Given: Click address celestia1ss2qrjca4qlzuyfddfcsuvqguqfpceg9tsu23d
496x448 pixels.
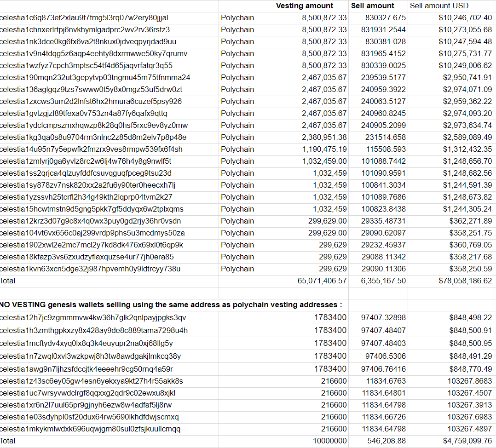Looking at the screenshot, I should coord(86,173).
